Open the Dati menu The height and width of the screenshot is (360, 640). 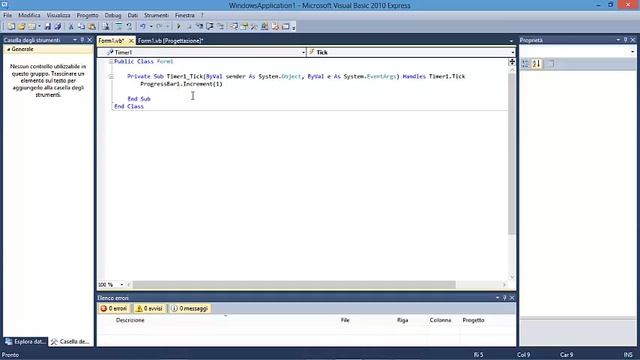(x=133, y=15)
